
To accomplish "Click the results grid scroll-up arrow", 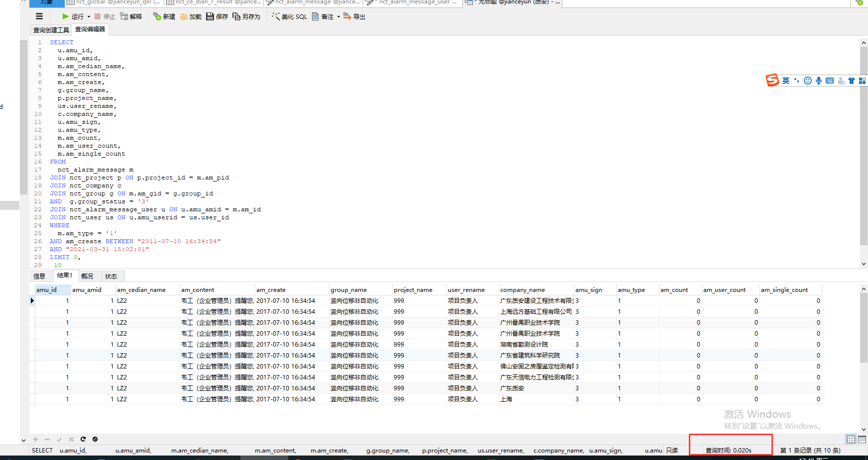I will (864, 289).
